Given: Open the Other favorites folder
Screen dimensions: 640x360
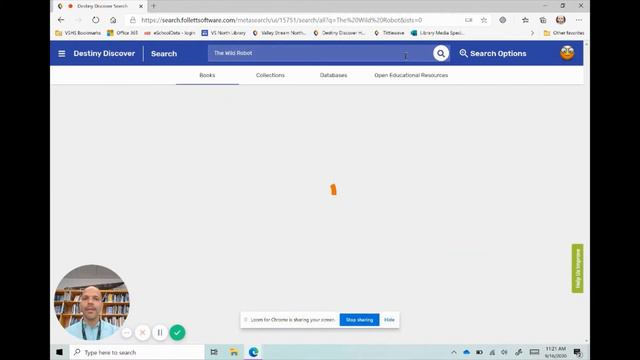Looking at the screenshot, I should (x=564, y=33).
